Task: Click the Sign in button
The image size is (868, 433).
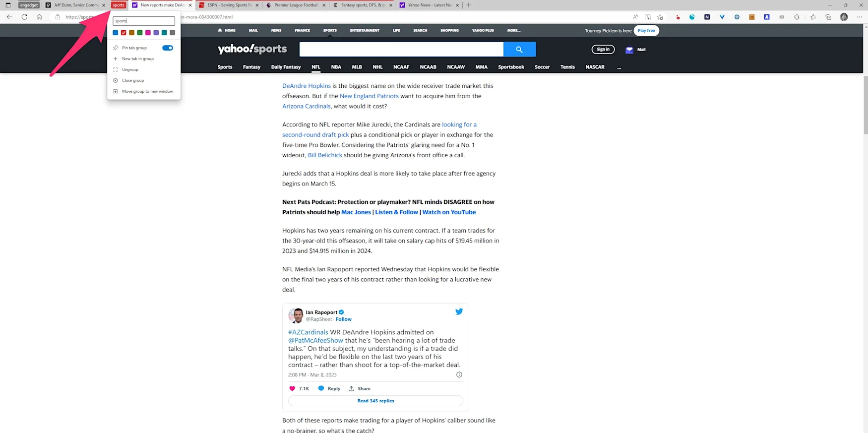Action: pos(603,50)
